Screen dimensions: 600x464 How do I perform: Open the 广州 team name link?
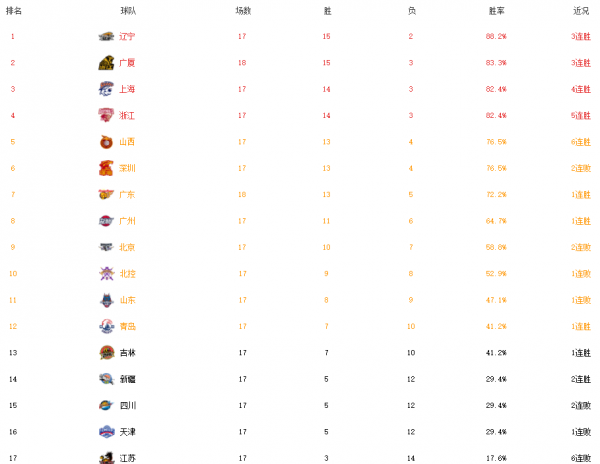(x=127, y=221)
